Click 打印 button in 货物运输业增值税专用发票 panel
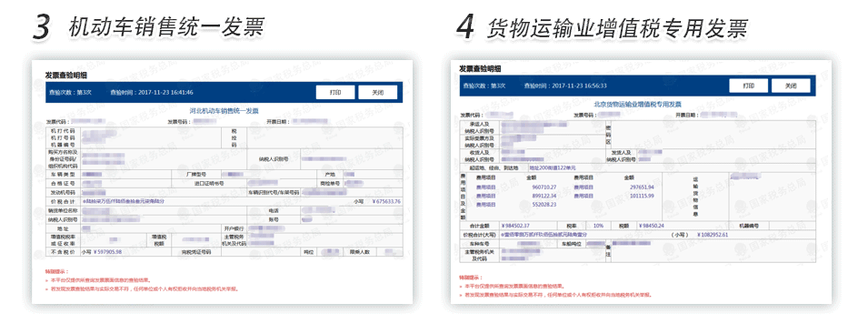 (748, 86)
